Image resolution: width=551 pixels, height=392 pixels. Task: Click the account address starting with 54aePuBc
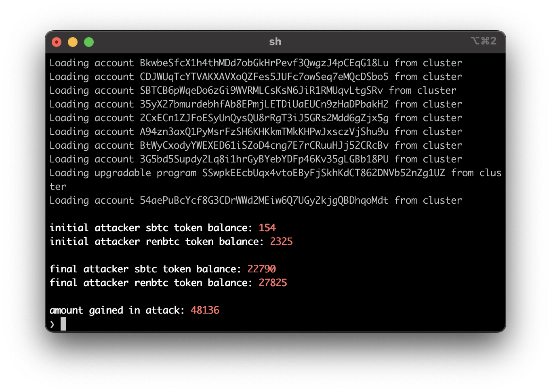pos(264,200)
